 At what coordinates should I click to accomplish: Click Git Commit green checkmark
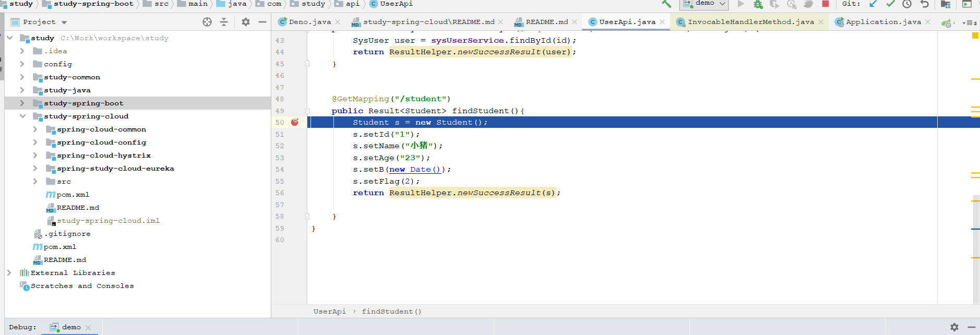tap(890, 4)
